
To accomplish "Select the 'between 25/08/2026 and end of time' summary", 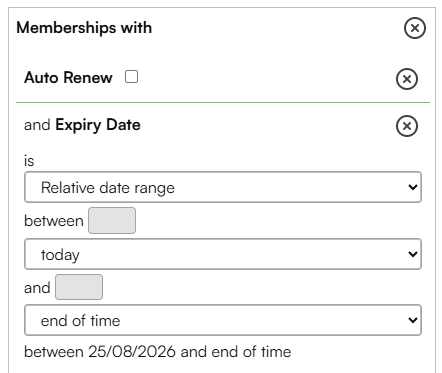I will pyautogui.click(x=158, y=352).
